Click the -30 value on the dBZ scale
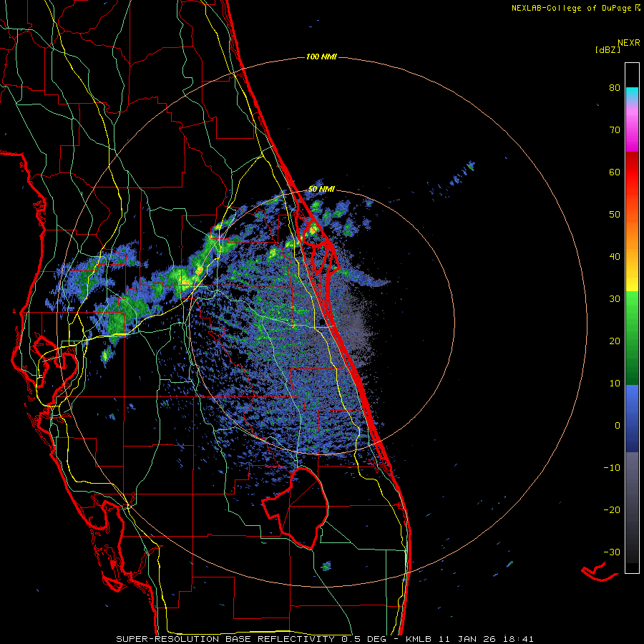Viewport: 644px width, 644px height. (x=612, y=552)
